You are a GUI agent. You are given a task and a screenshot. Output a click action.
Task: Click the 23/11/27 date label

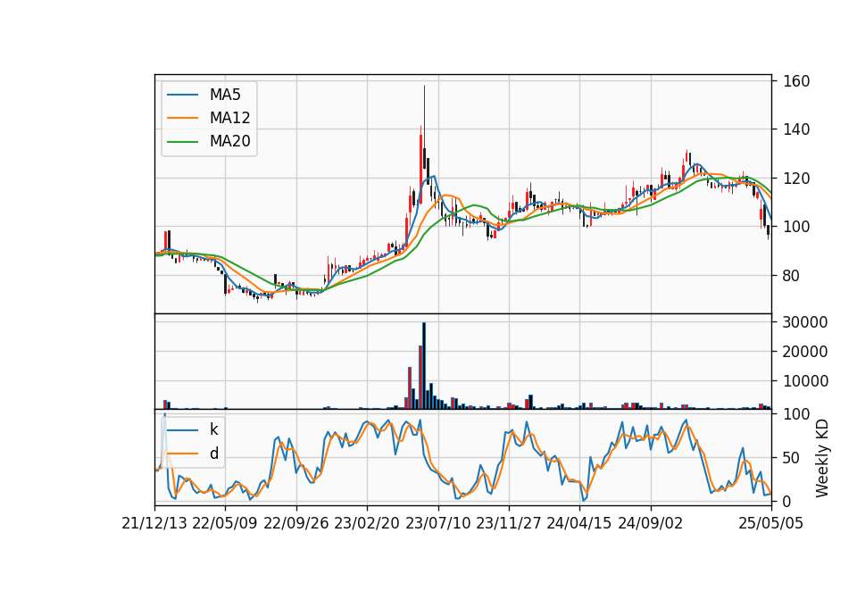[x=508, y=524]
